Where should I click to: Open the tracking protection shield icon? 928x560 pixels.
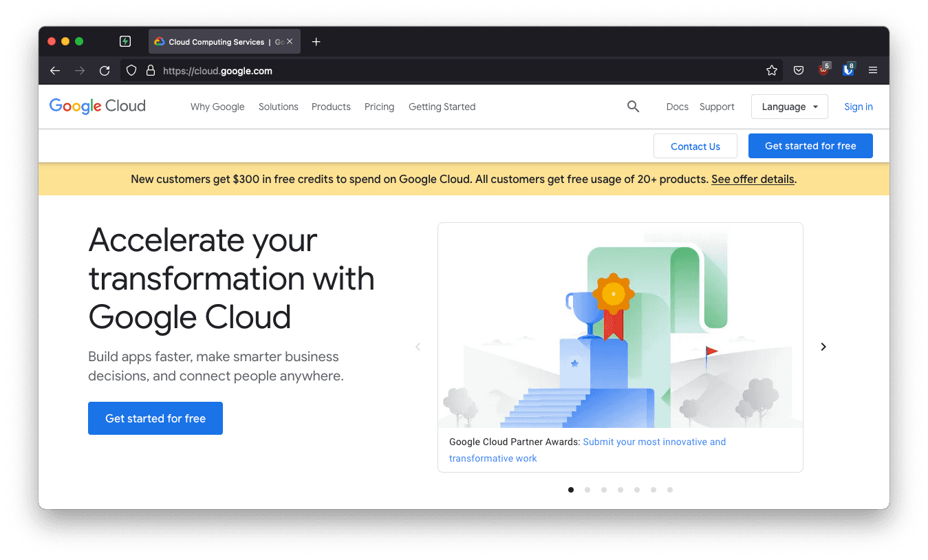pos(131,70)
